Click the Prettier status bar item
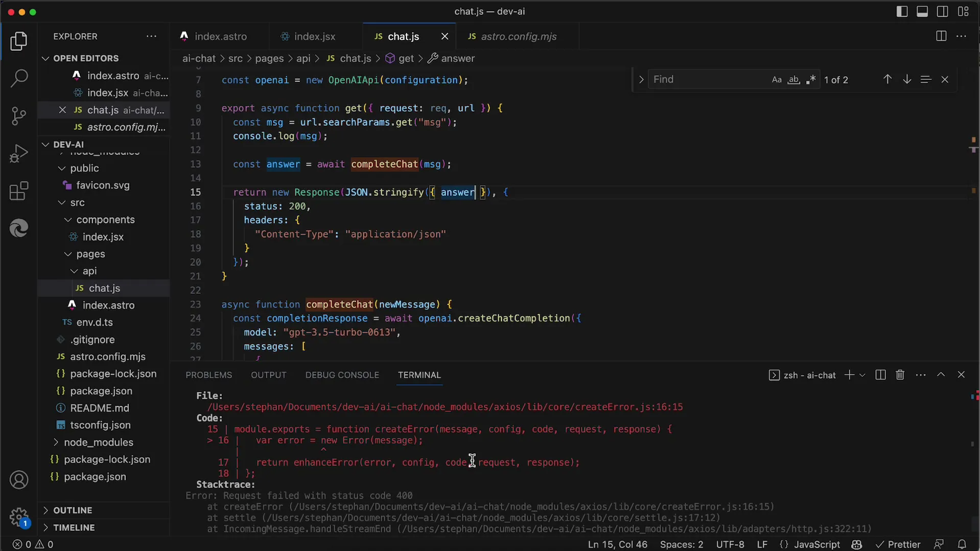Screen dimensions: 980x551 [898, 545]
